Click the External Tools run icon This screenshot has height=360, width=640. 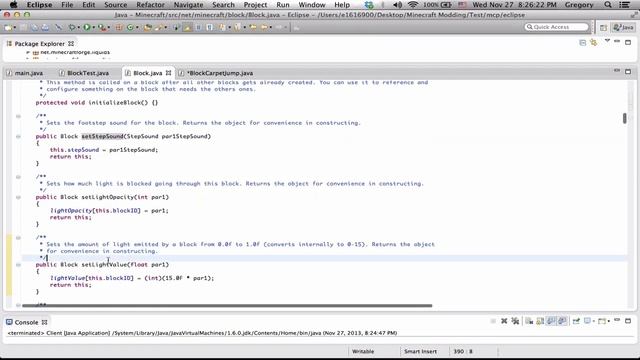(x=101, y=27)
